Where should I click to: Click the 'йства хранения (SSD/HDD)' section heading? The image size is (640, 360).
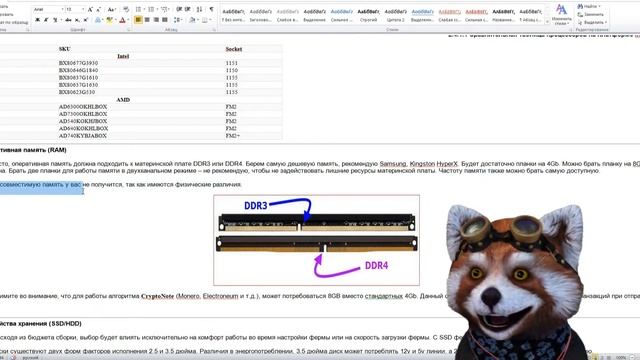click(41, 323)
